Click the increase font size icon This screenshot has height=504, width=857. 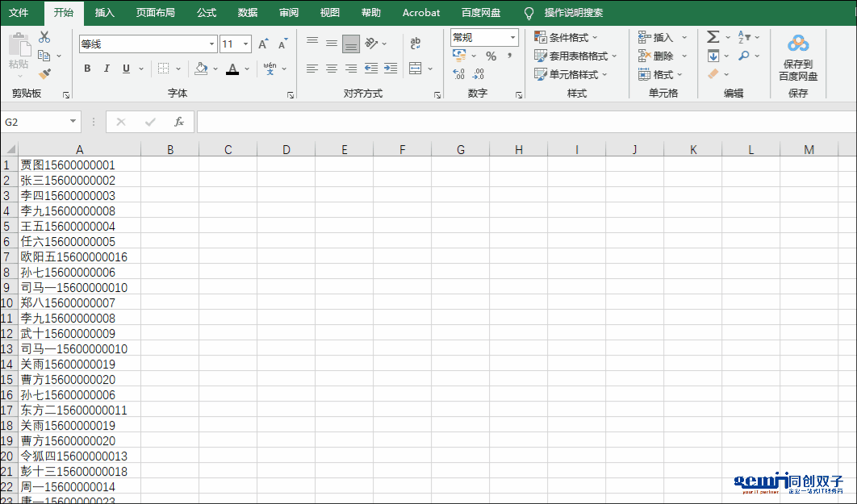(263, 44)
